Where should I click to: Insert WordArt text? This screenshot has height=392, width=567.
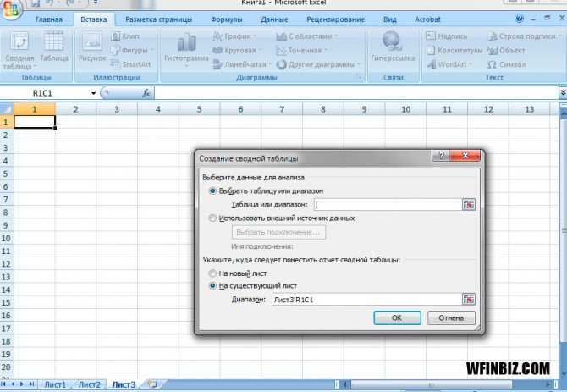(x=449, y=64)
